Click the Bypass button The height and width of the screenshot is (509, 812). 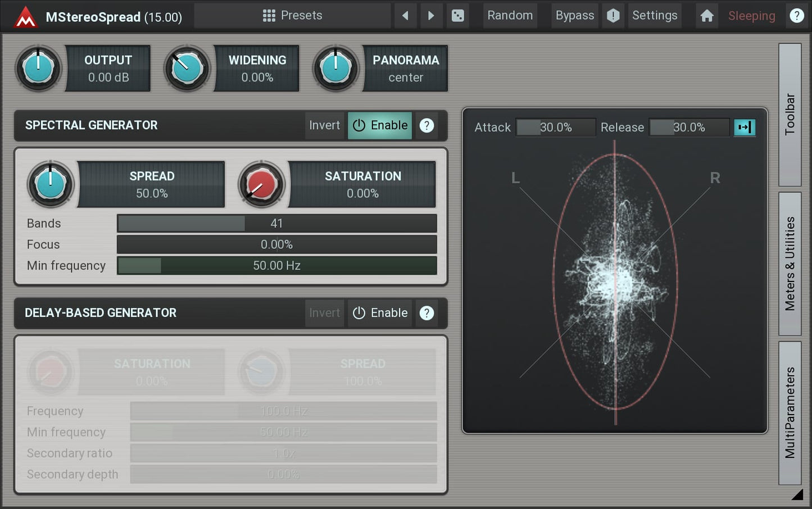tap(574, 16)
